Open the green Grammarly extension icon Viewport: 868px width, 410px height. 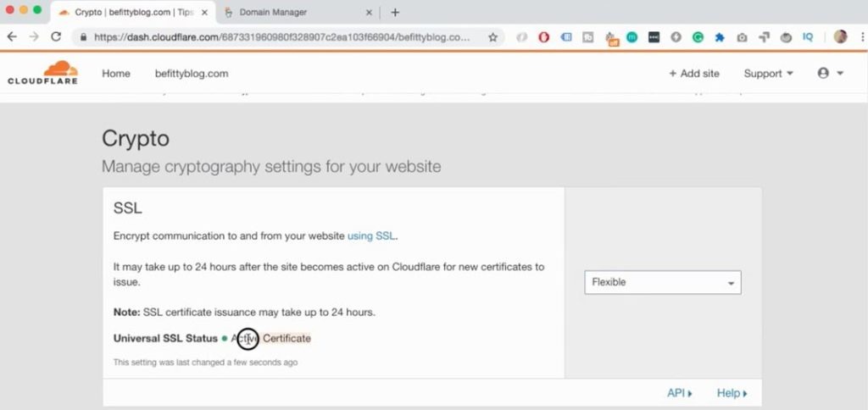click(698, 37)
